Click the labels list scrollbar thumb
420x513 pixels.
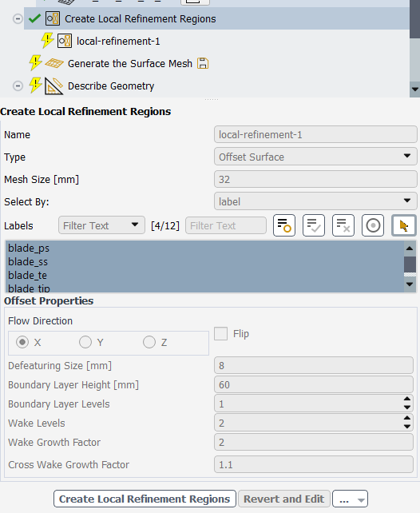pos(410,264)
